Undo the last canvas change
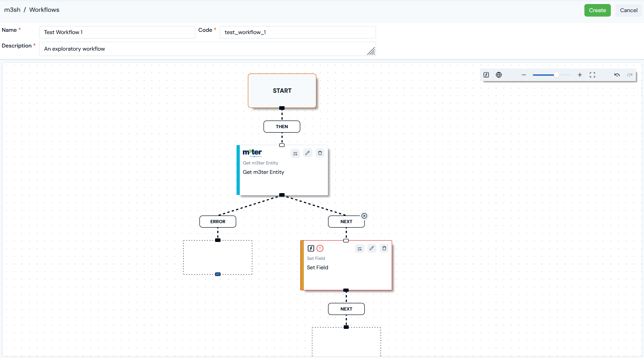 coord(617,75)
